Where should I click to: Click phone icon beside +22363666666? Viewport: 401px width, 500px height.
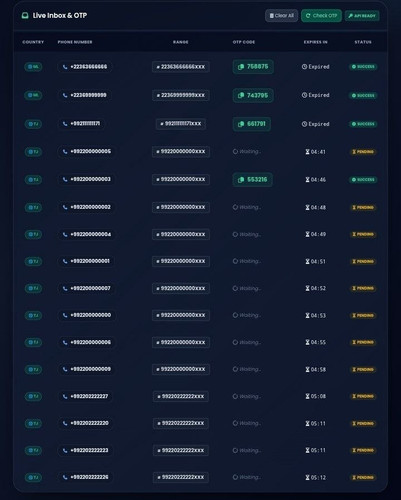65,67
